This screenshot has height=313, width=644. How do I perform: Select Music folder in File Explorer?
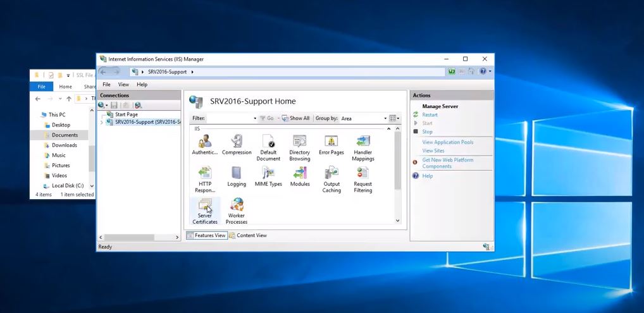[x=58, y=156]
